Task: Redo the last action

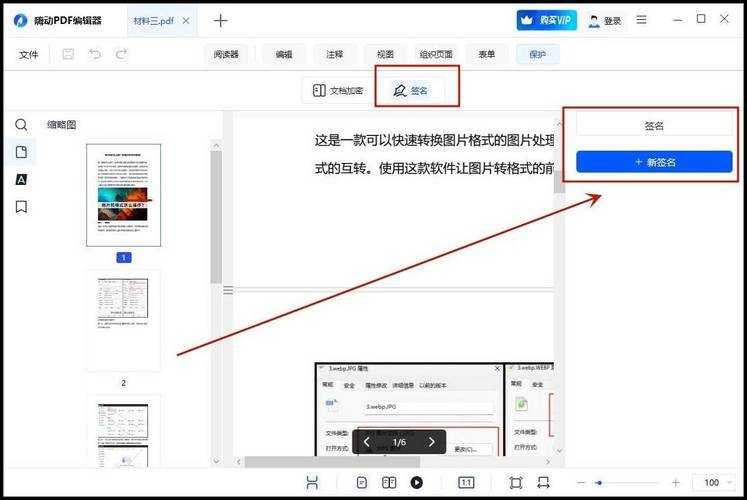Action: (121, 54)
